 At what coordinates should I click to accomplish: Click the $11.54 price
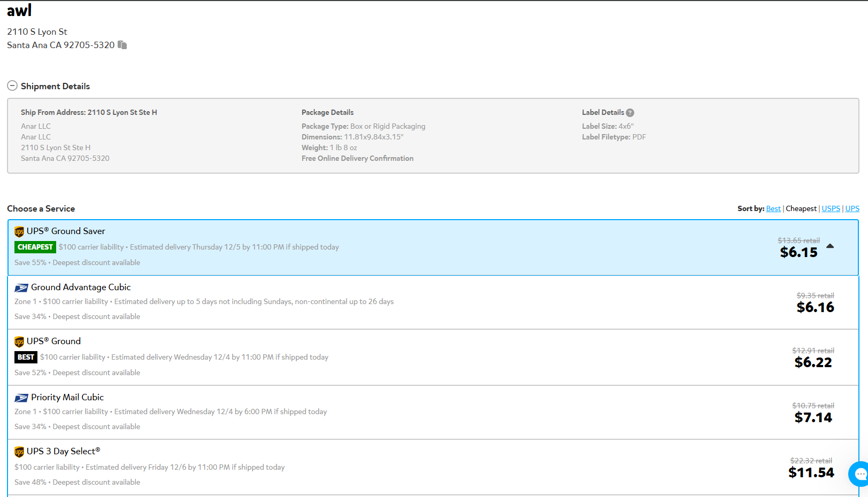(x=811, y=472)
